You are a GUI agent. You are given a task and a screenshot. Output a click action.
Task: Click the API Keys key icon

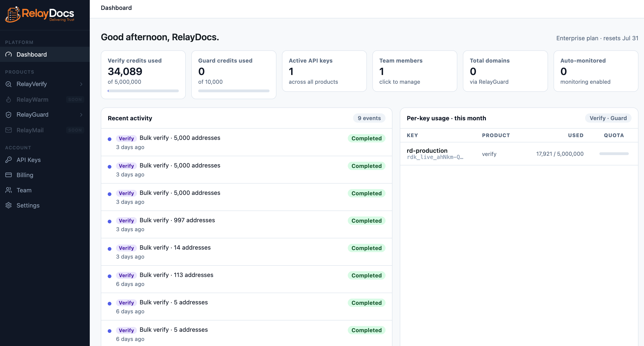click(x=9, y=160)
